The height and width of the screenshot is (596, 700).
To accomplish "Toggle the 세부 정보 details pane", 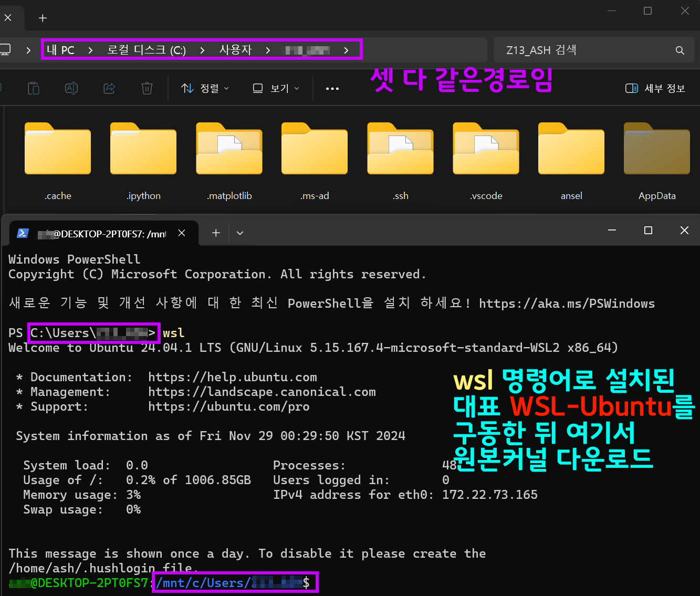I will coord(655,88).
